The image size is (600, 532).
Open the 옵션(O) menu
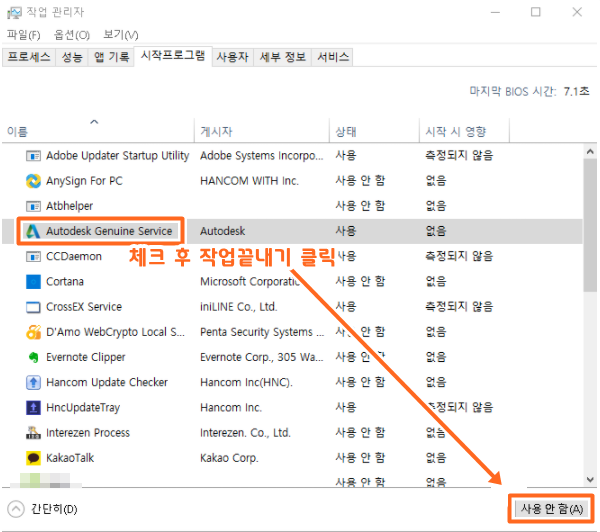tap(72, 35)
